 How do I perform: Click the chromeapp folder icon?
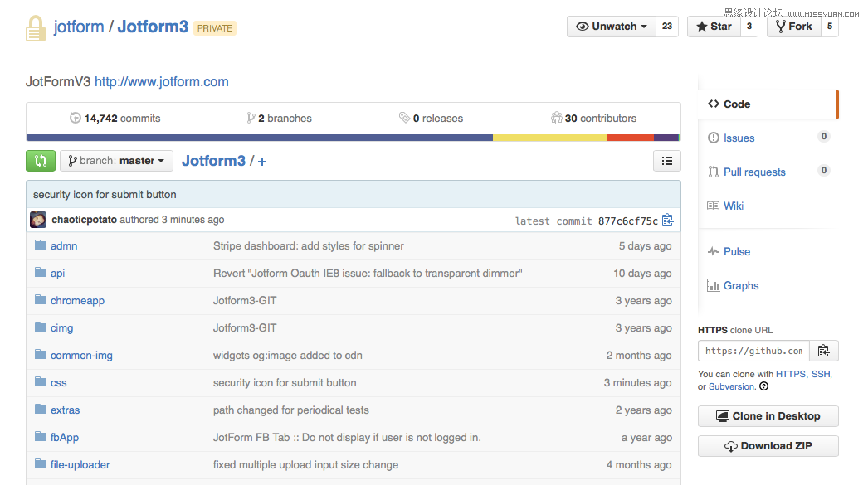click(x=41, y=300)
